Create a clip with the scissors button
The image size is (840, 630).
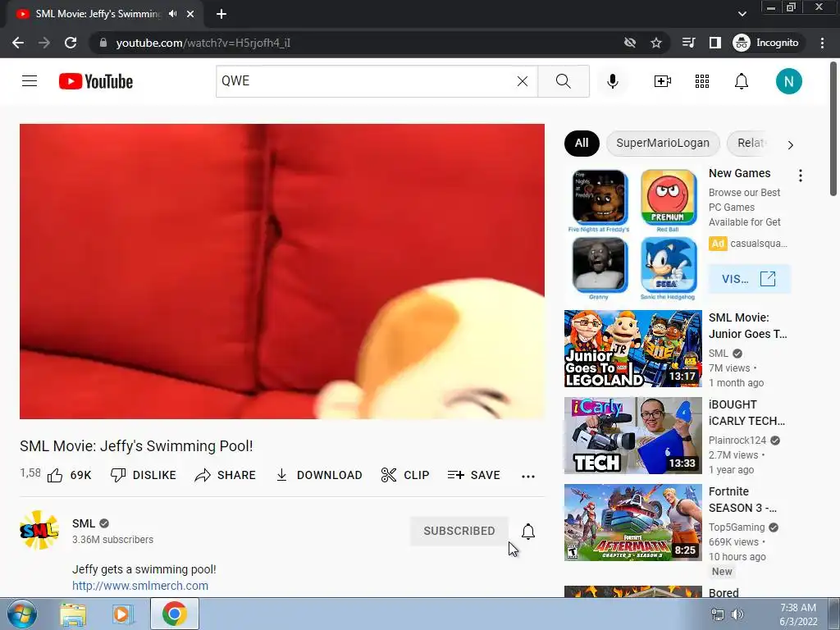click(x=405, y=475)
